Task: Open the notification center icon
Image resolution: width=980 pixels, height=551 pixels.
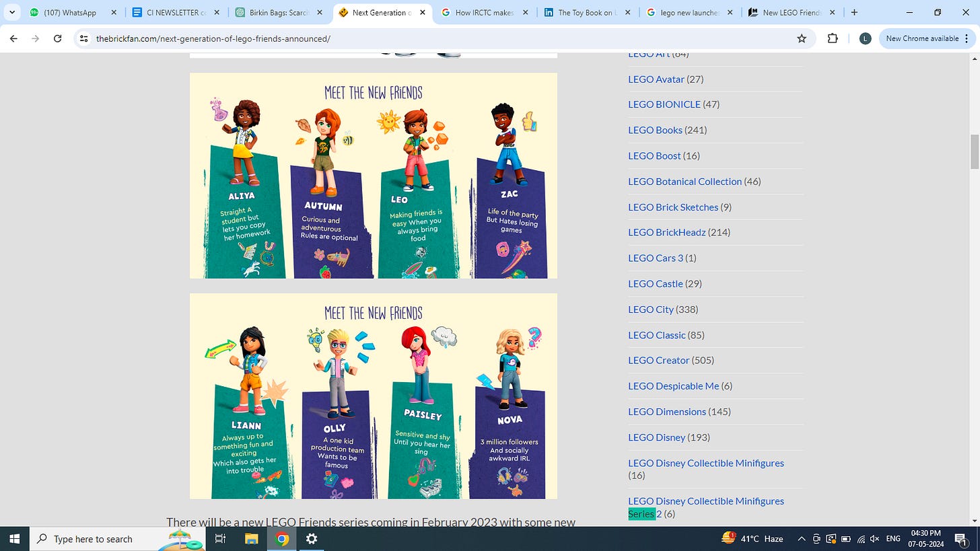Action: click(962, 538)
